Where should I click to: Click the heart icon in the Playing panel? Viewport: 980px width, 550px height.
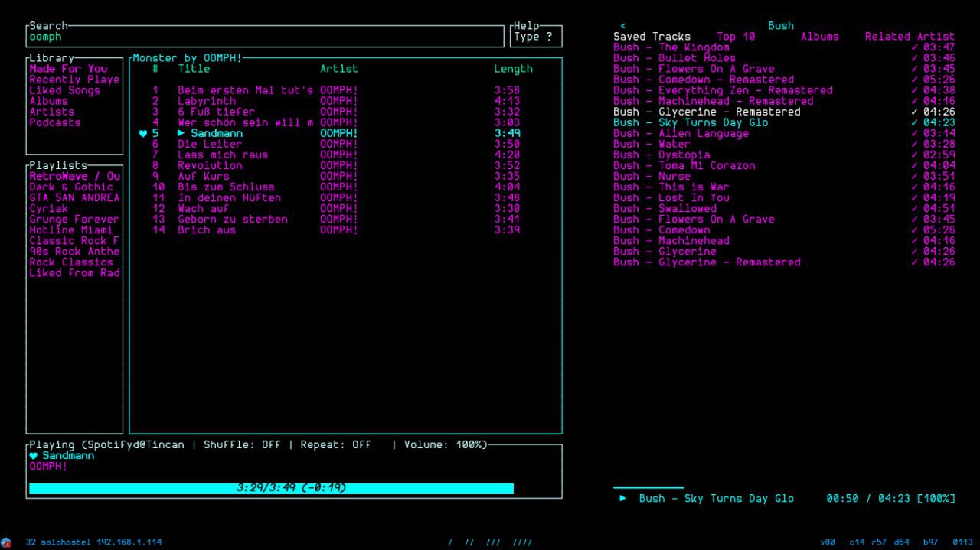point(33,456)
